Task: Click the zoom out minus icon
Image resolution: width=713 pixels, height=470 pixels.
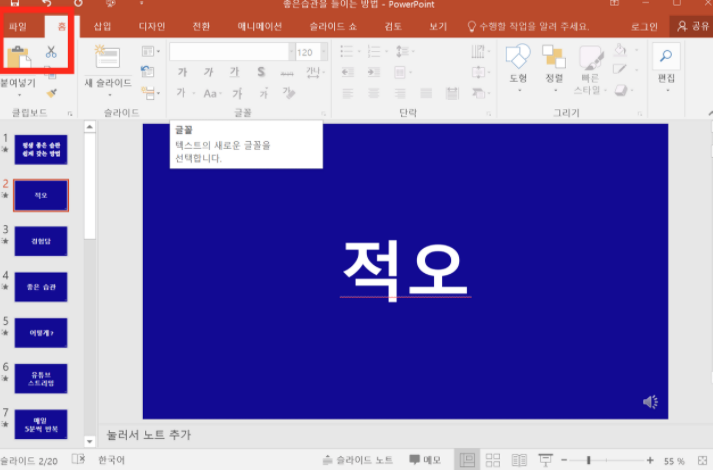Action: coord(564,460)
